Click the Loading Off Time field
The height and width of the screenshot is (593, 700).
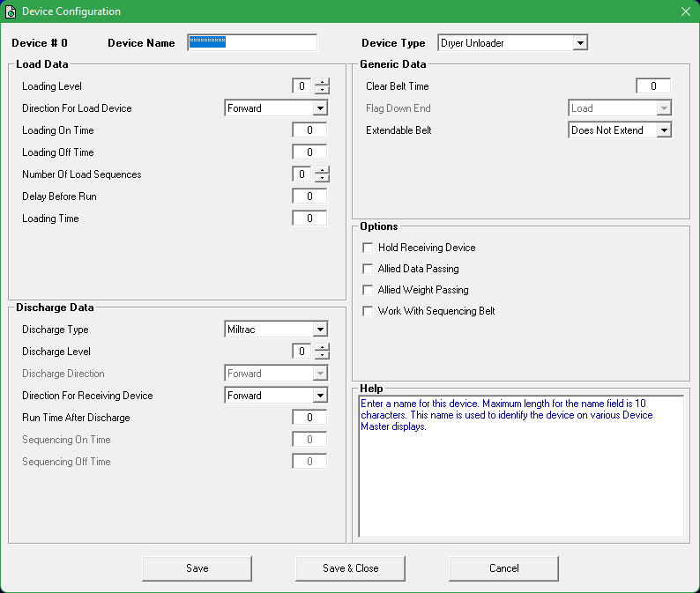(x=309, y=152)
